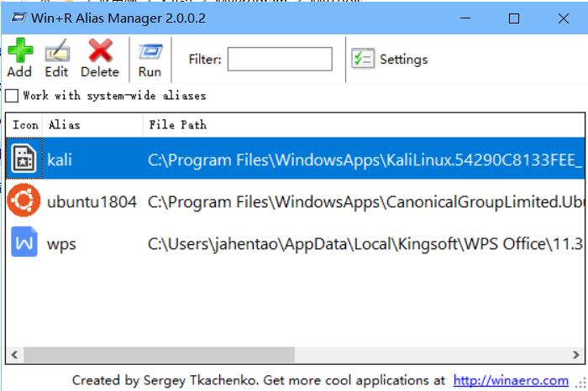This screenshot has height=391, width=588.
Task: Open the winaero.com link
Action: click(x=511, y=381)
